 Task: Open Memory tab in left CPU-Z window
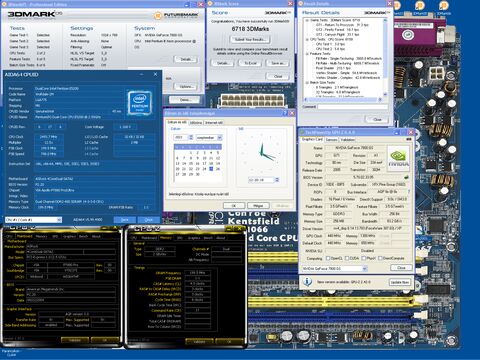pyautogui.click(x=41, y=236)
